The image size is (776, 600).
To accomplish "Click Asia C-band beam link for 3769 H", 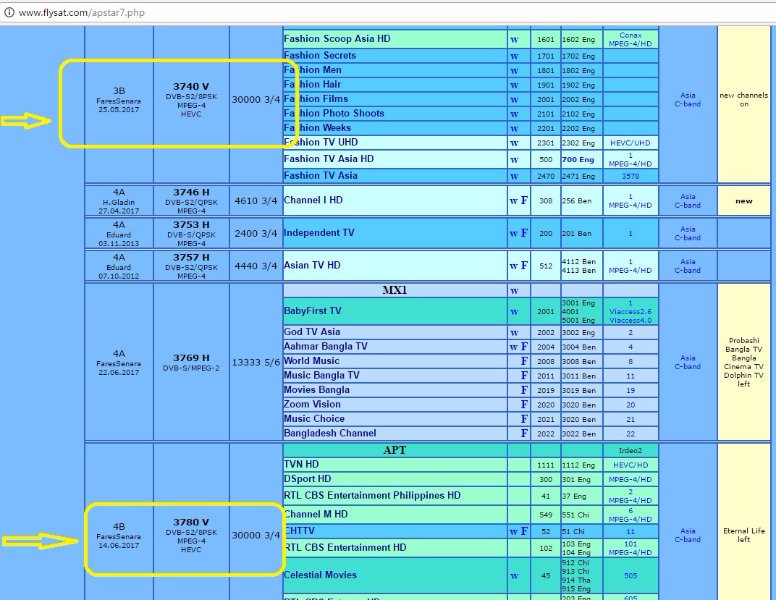I will pos(687,362).
